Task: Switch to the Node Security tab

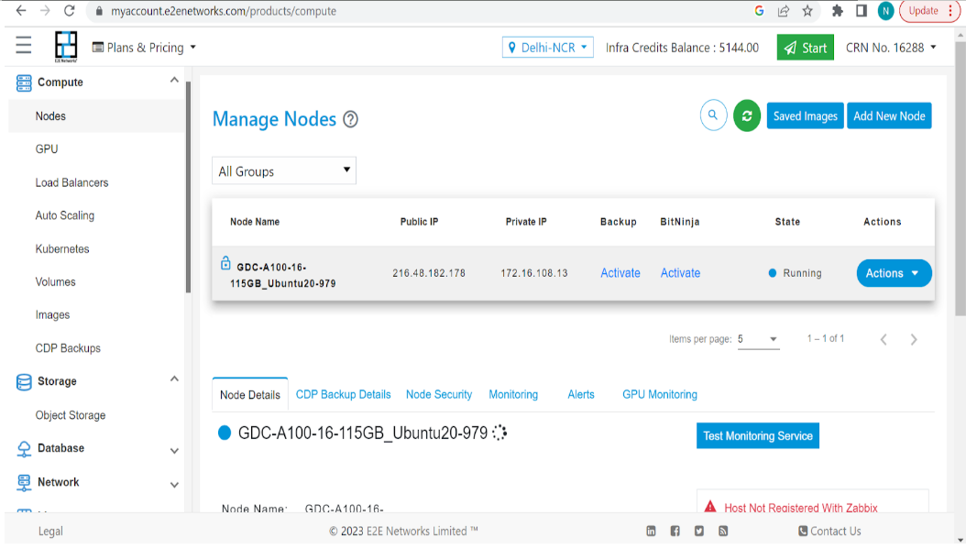Action: (x=439, y=394)
